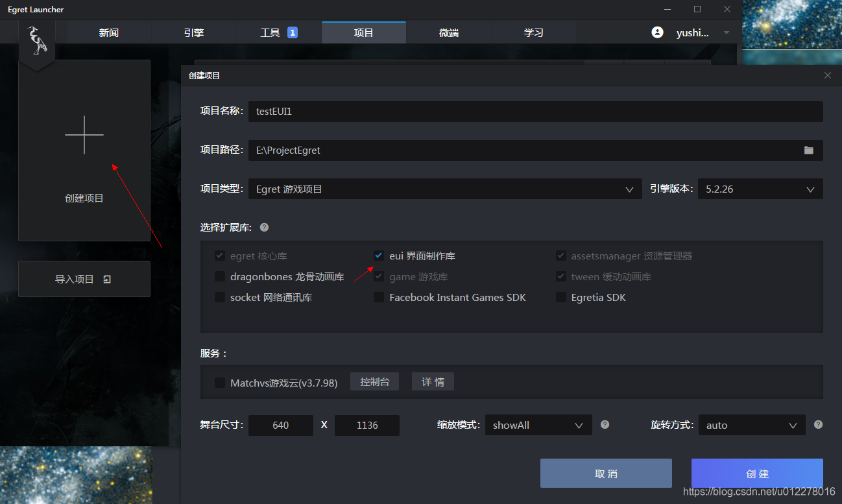This screenshot has height=504, width=842.
Task: Switch to the 新闻 tab
Action: (108, 32)
